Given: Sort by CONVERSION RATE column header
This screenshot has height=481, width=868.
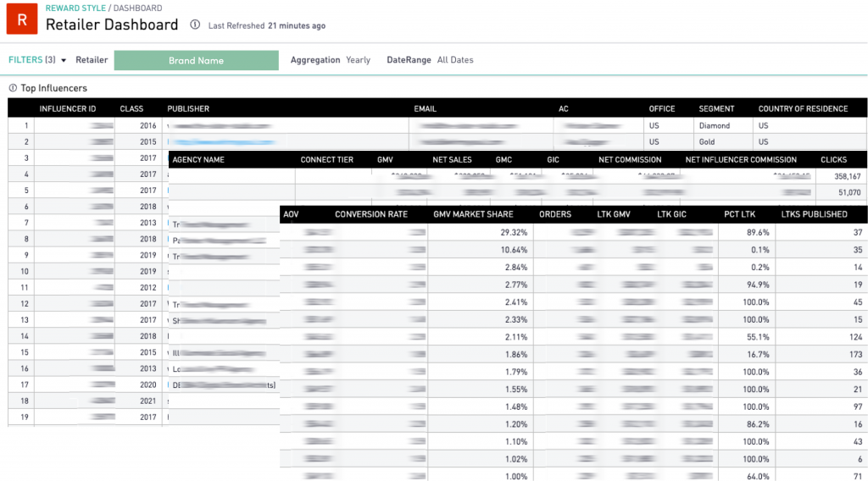Looking at the screenshot, I should point(371,214).
